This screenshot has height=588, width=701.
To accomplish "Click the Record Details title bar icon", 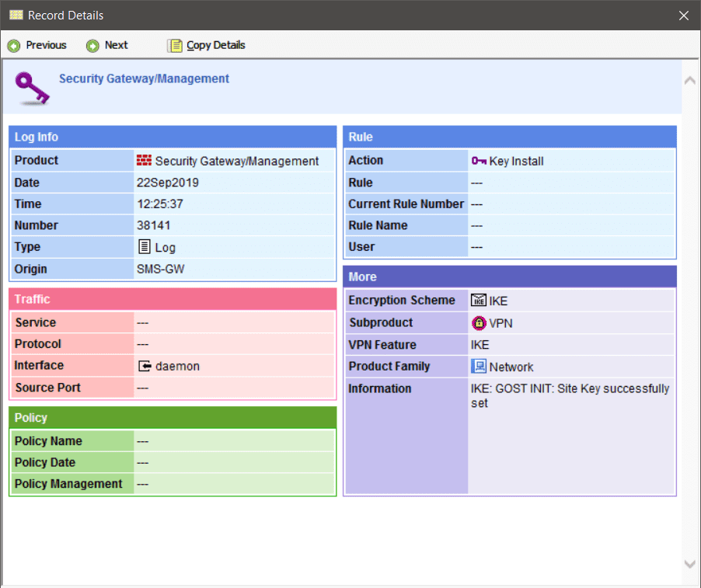I will tap(16, 16).
